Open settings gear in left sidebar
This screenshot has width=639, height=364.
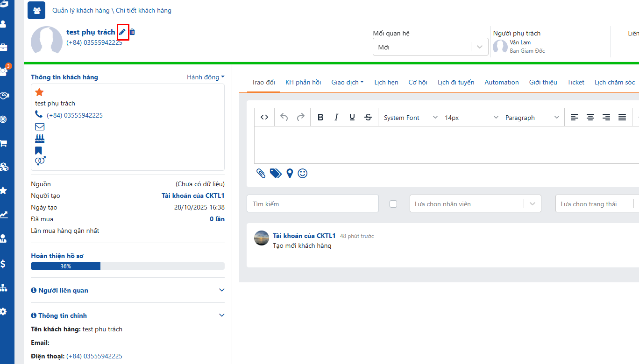[x=4, y=311]
